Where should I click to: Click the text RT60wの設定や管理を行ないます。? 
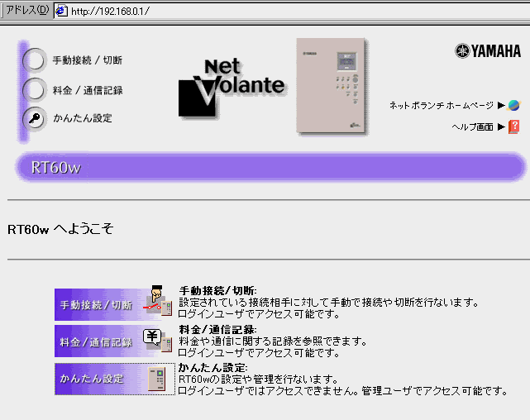tap(259, 379)
